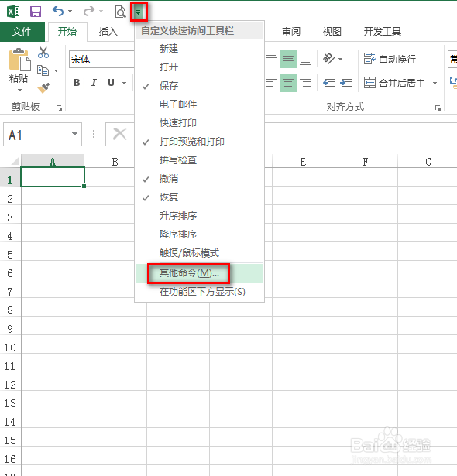Open the Name Box dropdown arrow
Screen dimensions: 457x476
(75, 134)
